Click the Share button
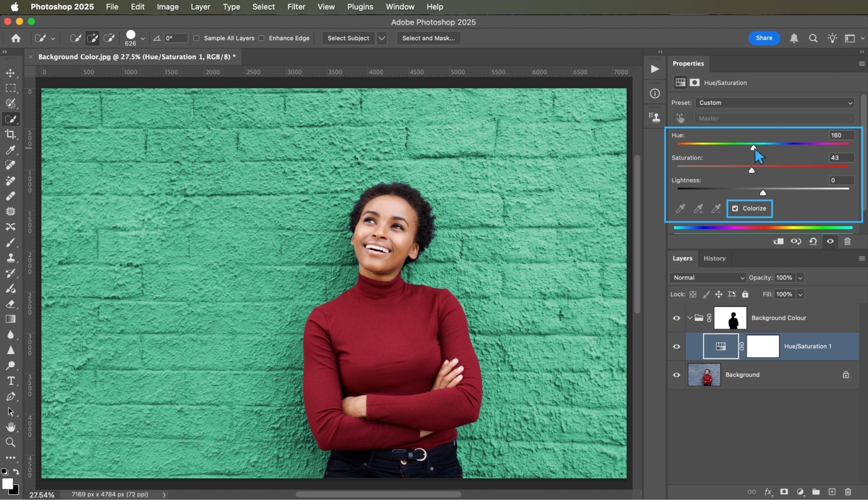The image size is (868, 500). click(x=764, y=38)
